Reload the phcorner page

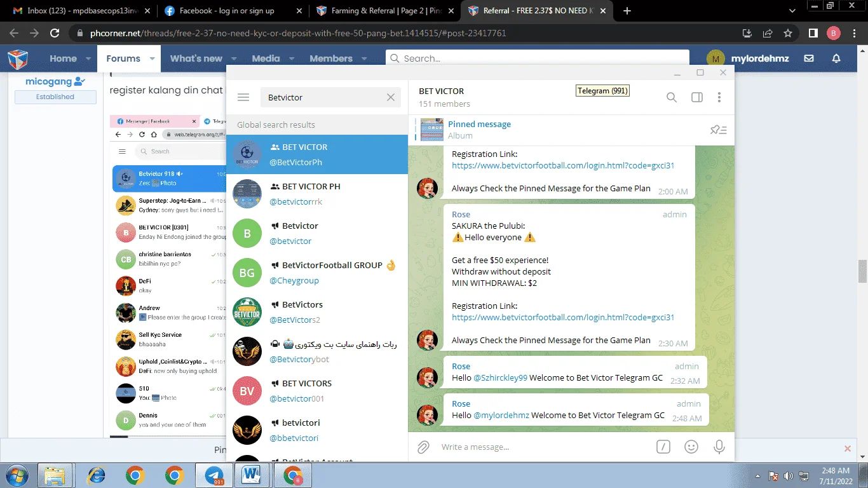coord(55,33)
